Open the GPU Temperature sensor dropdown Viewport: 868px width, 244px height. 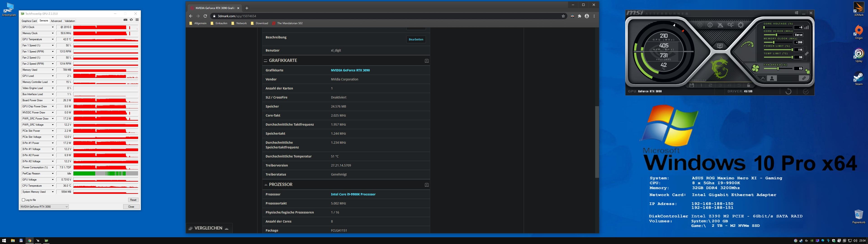tap(53, 40)
